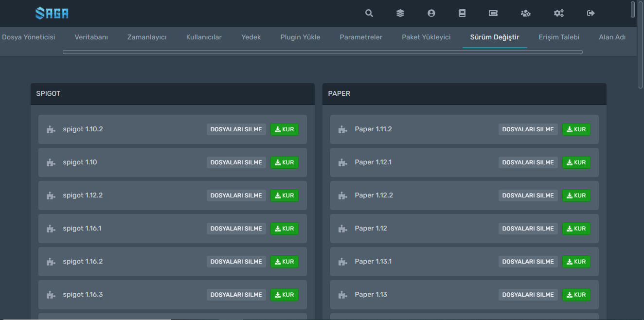Switch to the Parametreler tab
Viewport: 644px width, 320px height.
click(361, 37)
